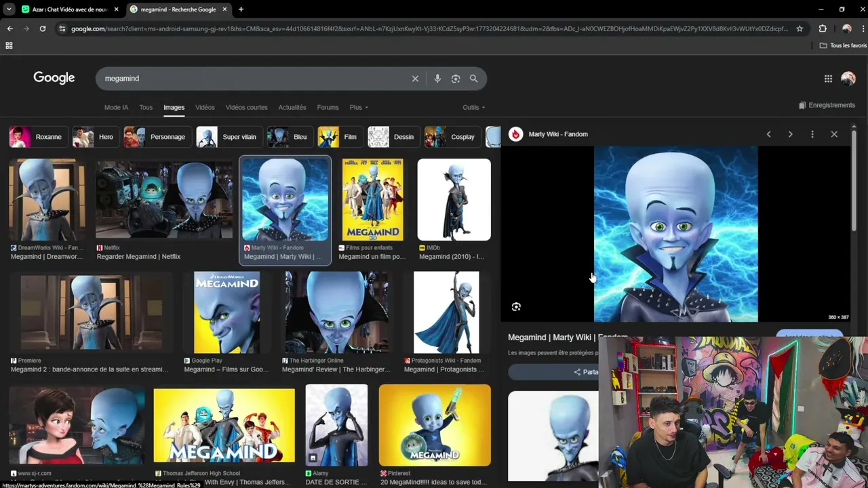Viewport: 868px width, 488px height.
Task: Focus the megamind search field
Action: coord(254,79)
